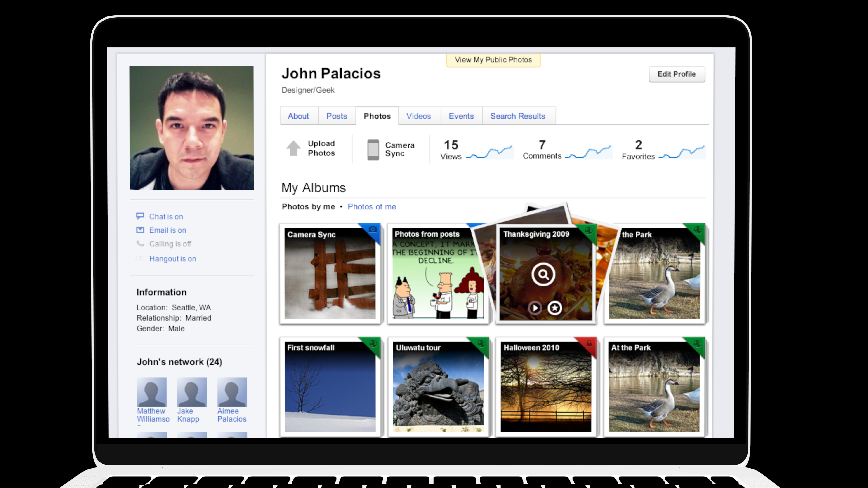Click the red lock badge on Halloween 2010
The image size is (868, 488).
coord(588,344)
